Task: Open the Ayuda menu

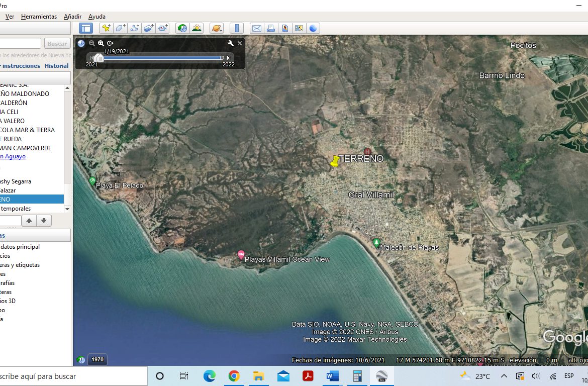Action: (97, 17)
